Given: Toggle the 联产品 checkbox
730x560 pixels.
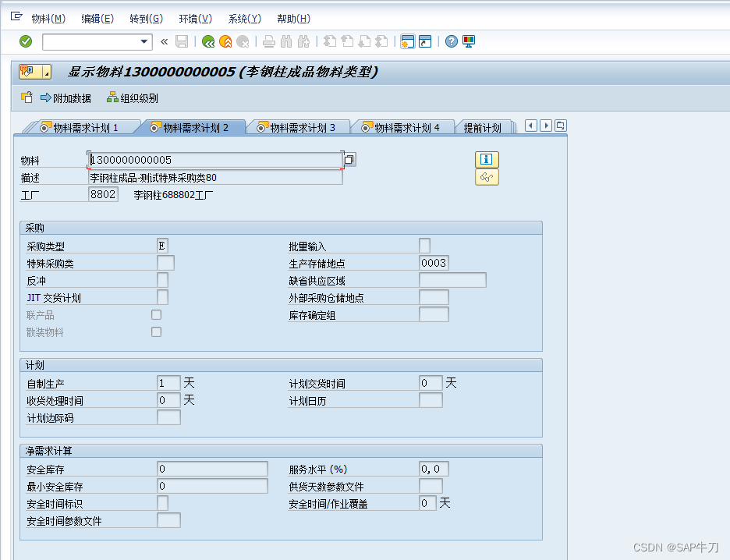Looking at the screenshot, I should (157, 314).
